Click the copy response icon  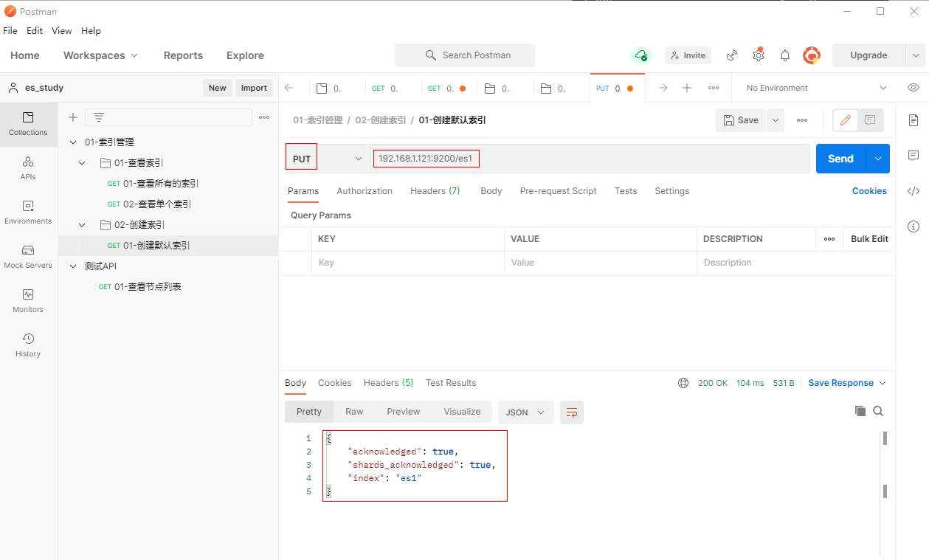coord(860,411)
